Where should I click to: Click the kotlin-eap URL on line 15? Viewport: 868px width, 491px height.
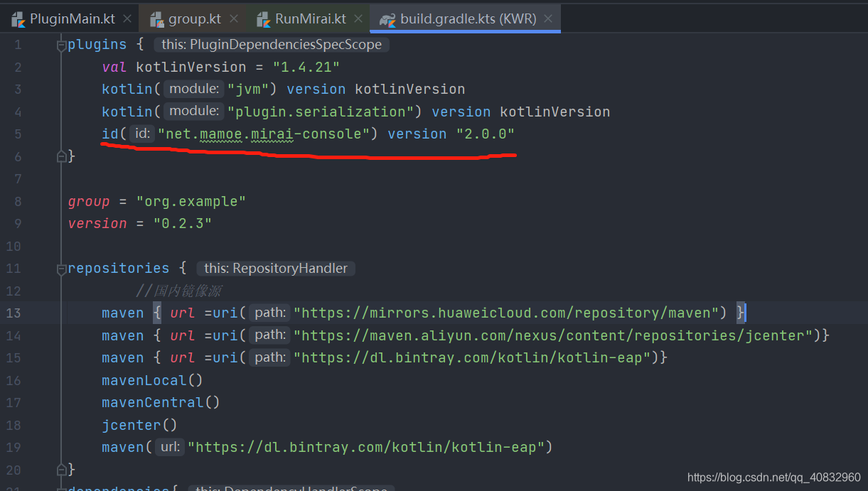472,357
